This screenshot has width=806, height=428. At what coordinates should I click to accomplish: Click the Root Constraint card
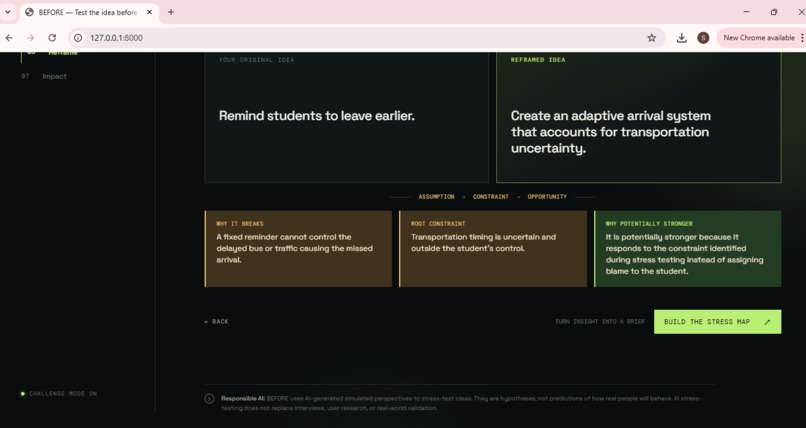point(493,249)
